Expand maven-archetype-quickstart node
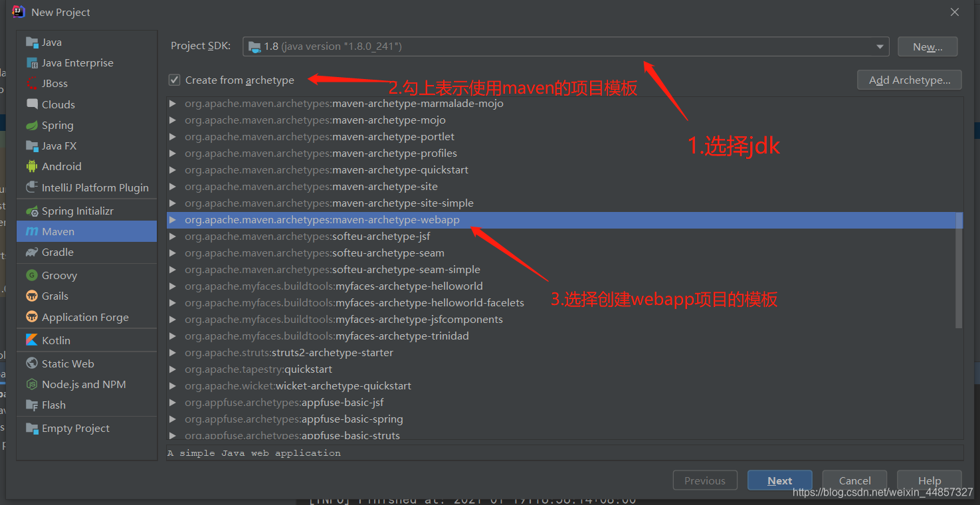This screenshot has width=980, height=505. click(x=173, y=170)
